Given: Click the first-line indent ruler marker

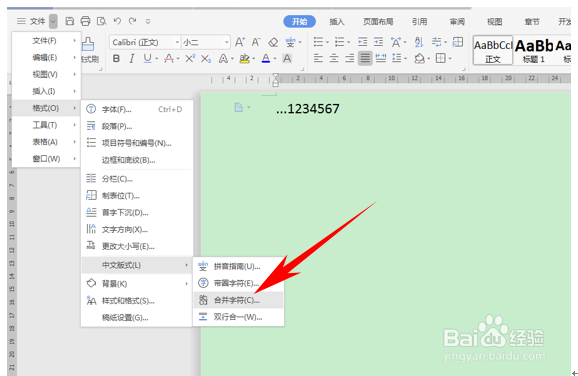Looking at the screenshot, I should [275, 76].
